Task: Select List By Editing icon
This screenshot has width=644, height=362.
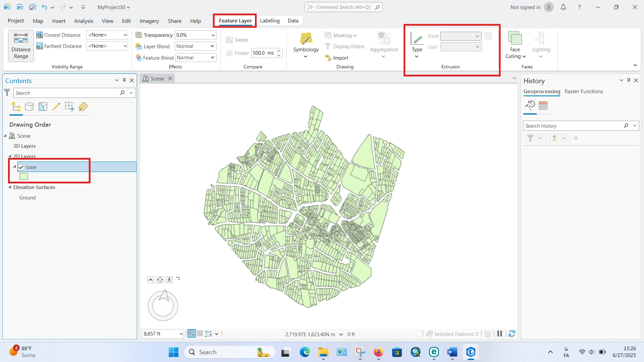Action: point(56,107)
